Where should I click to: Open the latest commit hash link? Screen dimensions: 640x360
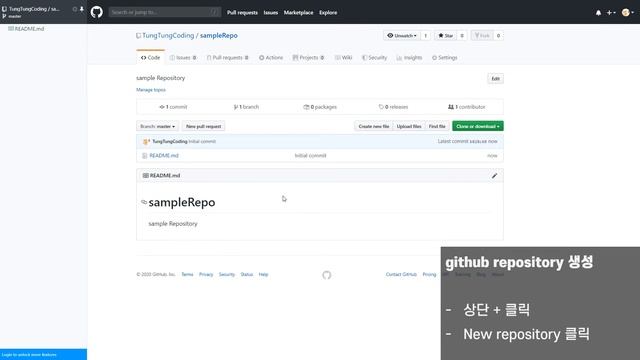tap(478, 142)
